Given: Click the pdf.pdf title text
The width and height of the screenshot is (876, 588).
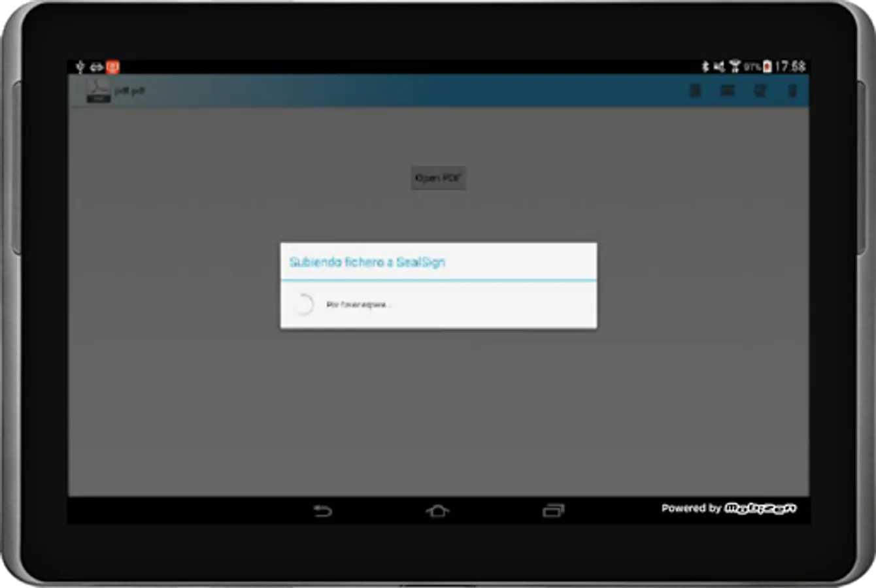Looking at the screenshot, I should (x=129, y=91).
